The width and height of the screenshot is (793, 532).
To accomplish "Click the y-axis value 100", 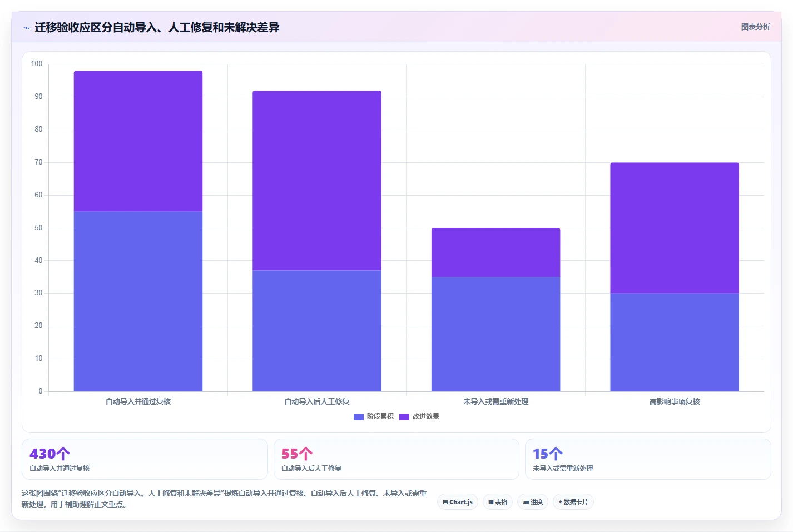I will click(37, 64).
